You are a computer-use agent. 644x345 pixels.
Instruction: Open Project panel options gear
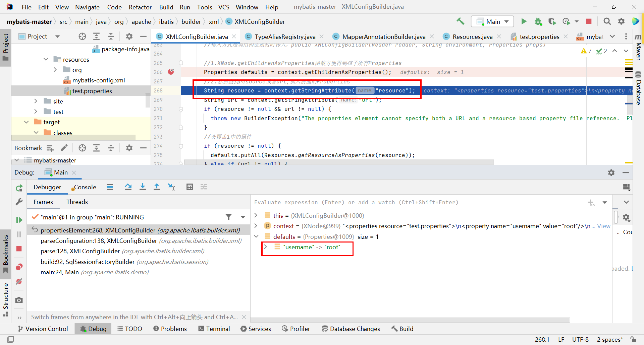(x=129, y=37)
